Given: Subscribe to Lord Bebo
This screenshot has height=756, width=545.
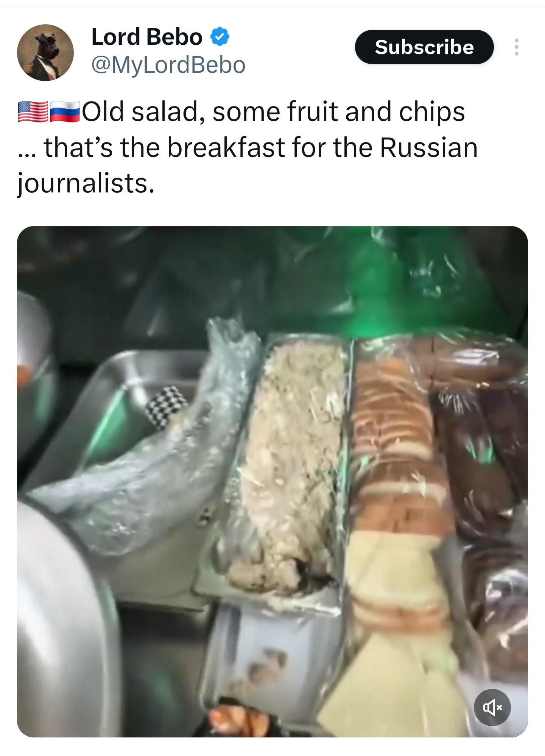Looking at the screenshot, I should point(424,47).
